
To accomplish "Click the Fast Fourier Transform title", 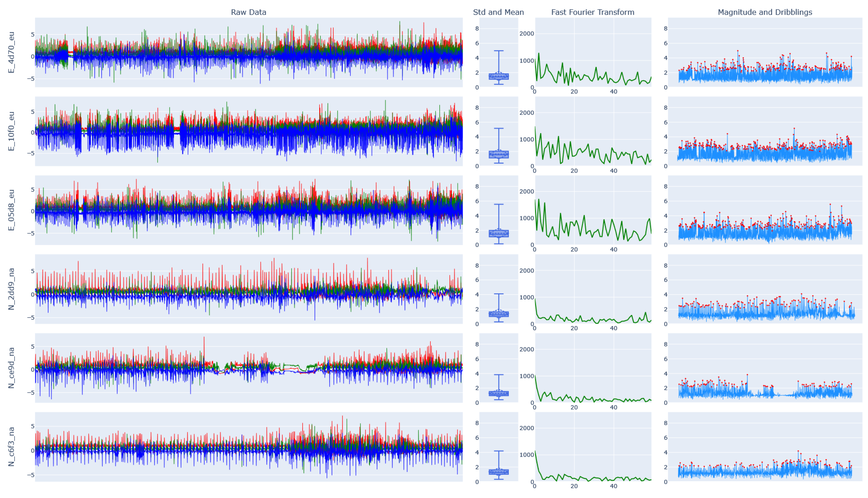I will [593, 12].
